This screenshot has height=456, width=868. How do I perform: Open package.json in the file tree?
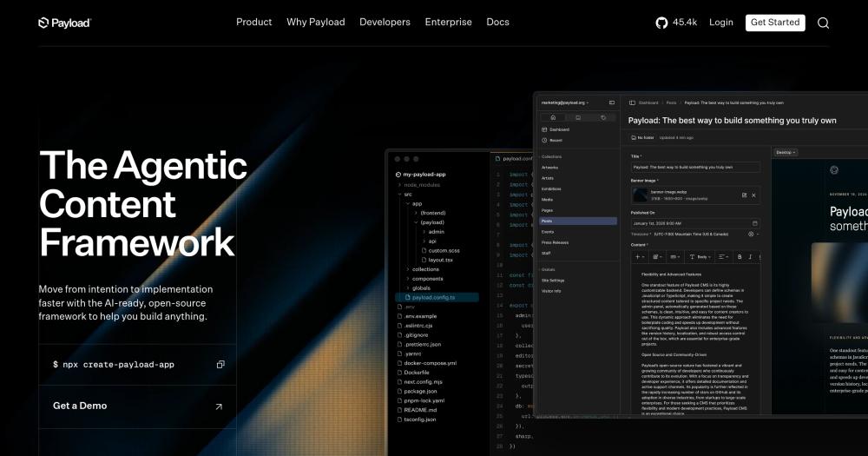pyautogui.click(x=417, y=391)
